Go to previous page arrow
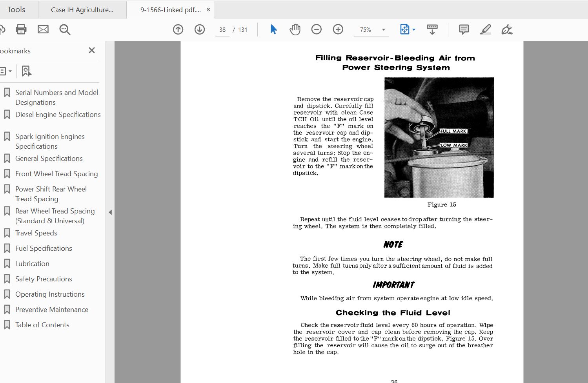This screenshot has height=383, width=588. [178, 29]
